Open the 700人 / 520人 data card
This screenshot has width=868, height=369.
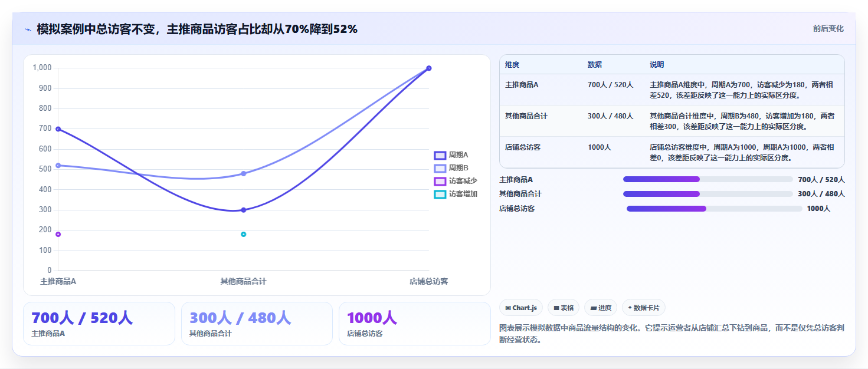pyautogui.click(x=99, y=324)
